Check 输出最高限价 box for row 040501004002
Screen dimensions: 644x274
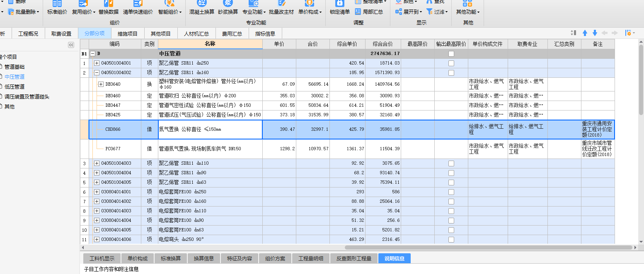pos(451,73)
